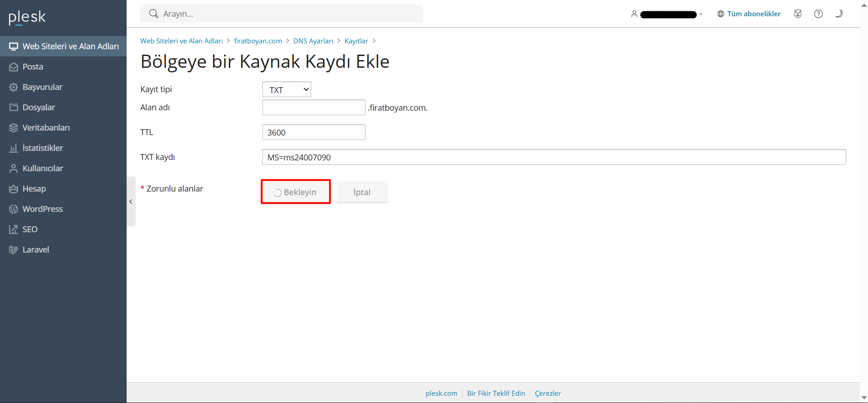Click the SEO chart icon
This screenshot has width=868, height=403.
pos(14,230)
